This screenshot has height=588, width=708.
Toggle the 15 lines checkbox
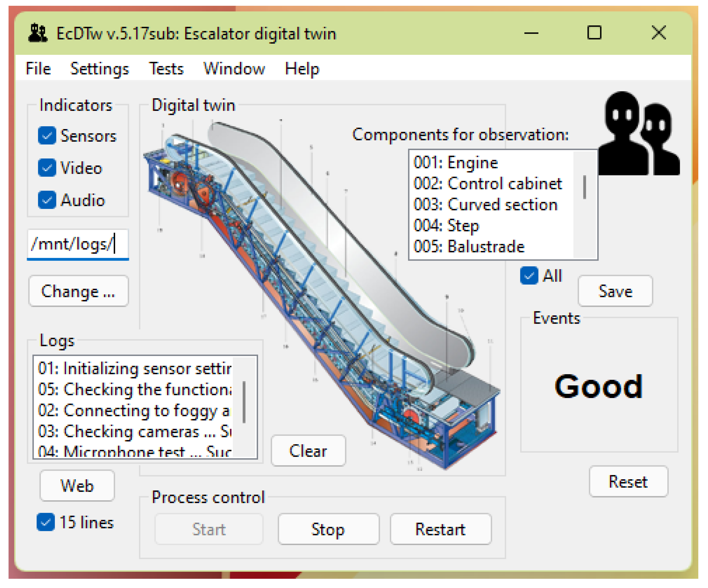tap(45, 522)
